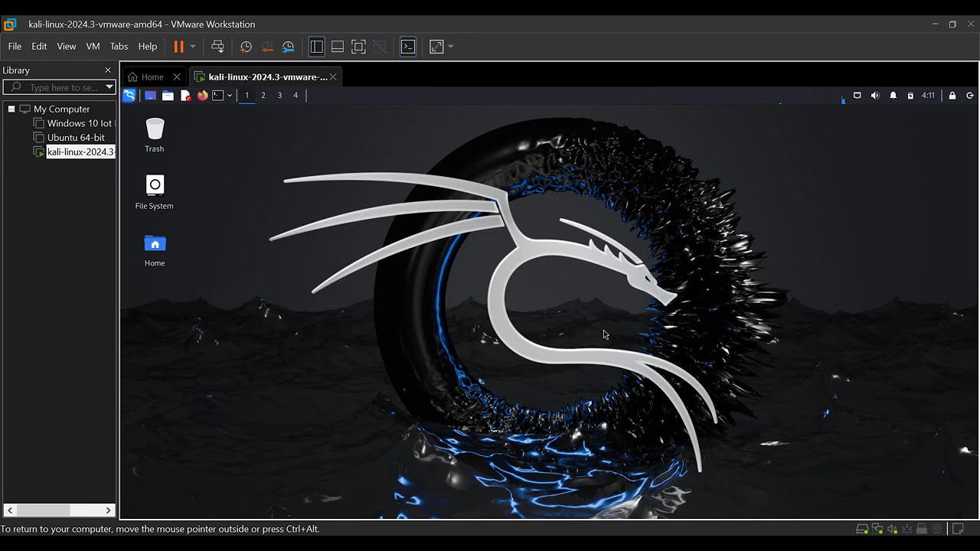Open the Help menu
Image resolution: width=980 pixels, height=551 pixels.
click(x=147, y=47)
